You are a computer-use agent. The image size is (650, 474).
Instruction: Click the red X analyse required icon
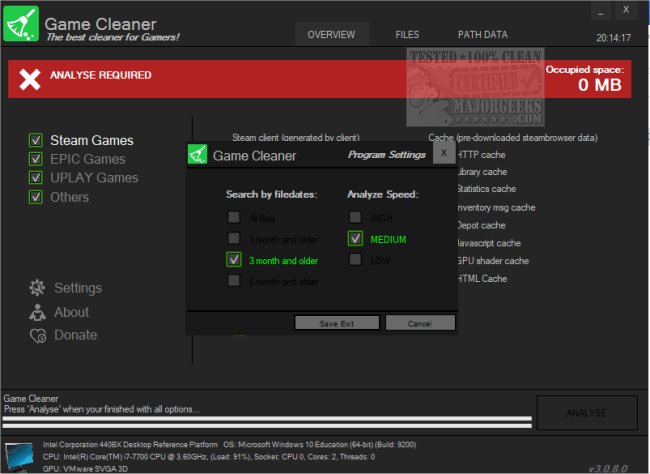point(30,79)
